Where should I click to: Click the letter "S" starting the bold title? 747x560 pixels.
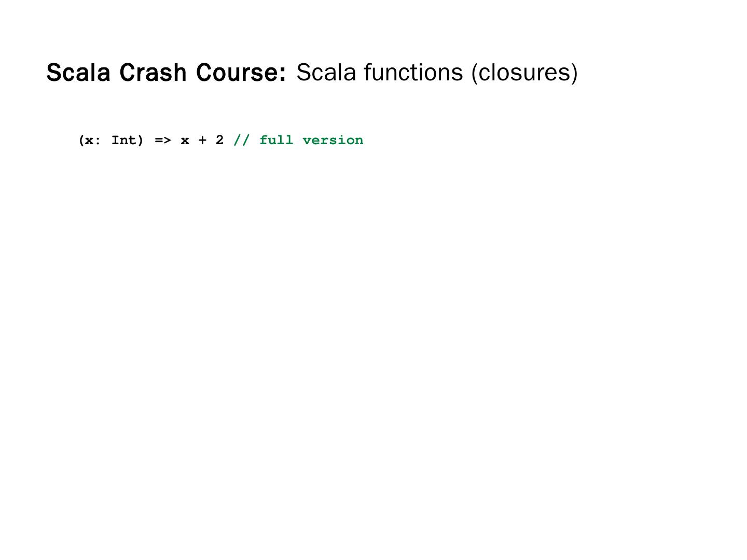click(53, 73)
